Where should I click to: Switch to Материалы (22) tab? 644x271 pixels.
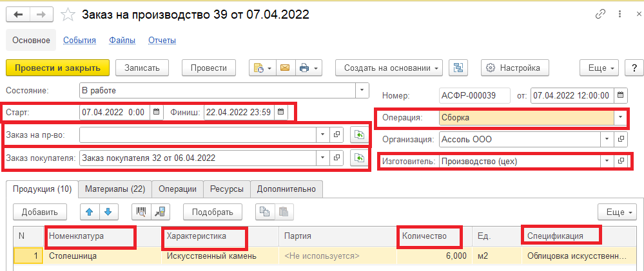tap(115, 189)
